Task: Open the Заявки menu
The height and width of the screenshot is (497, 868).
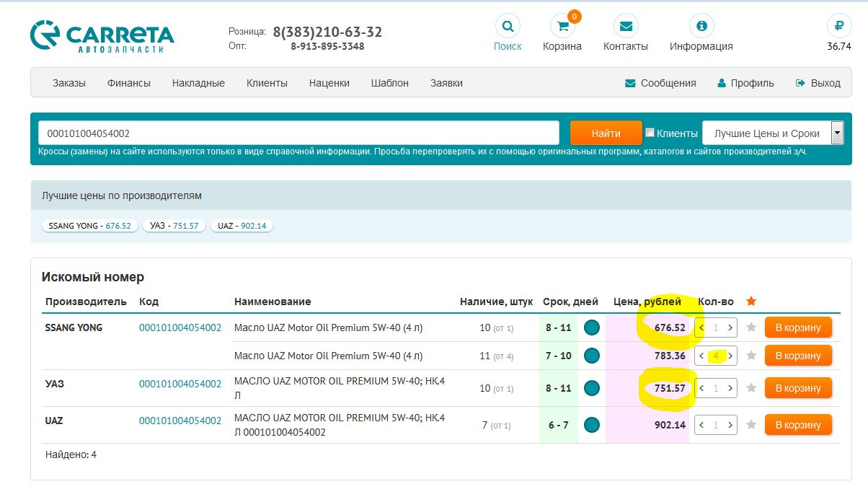Action: pos(446,83)
